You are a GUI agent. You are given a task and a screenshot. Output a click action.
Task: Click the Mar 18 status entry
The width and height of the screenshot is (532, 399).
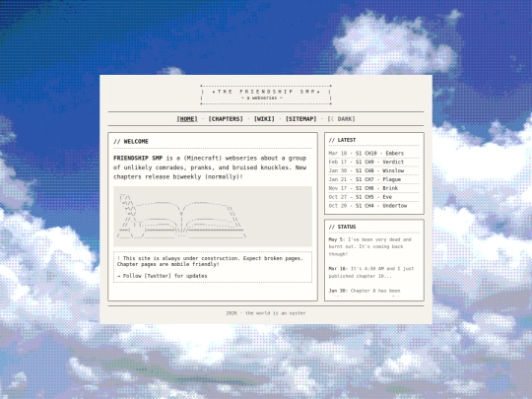(371, 272)
